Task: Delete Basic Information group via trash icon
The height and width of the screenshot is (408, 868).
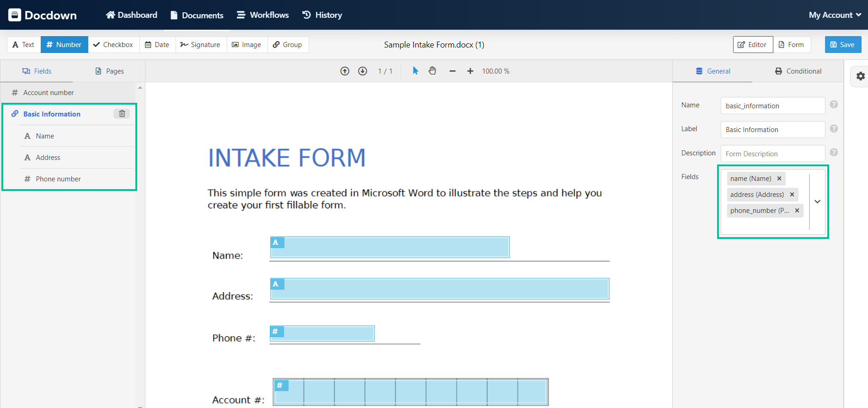Action: [x=122, y=114]
